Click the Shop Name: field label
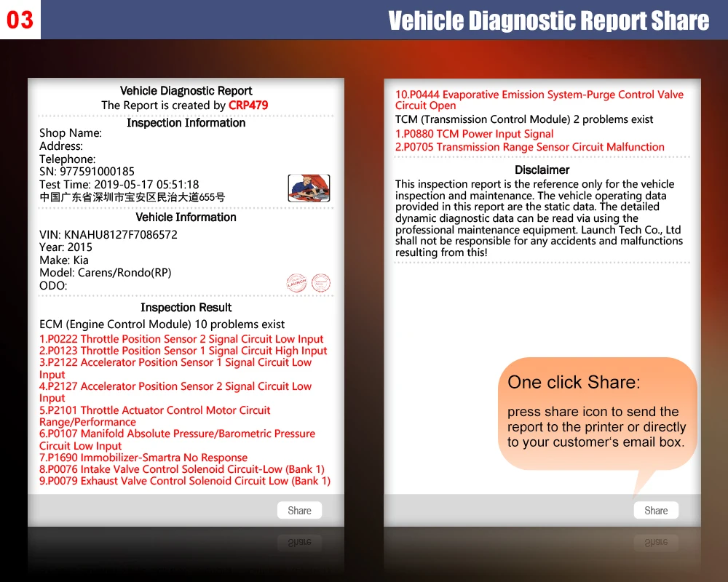The width and height of the screenshot is (728, 582). point(70,133)
